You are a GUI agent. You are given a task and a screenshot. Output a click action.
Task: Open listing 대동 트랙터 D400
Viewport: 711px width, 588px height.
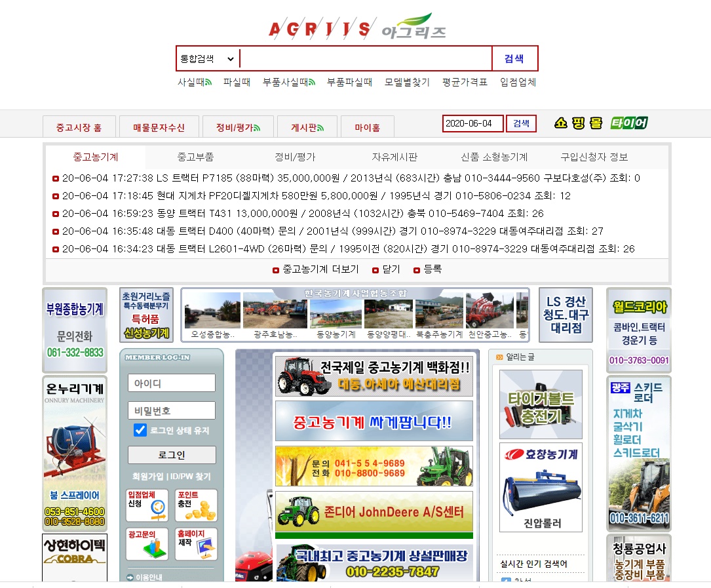pyautogui.click(x=332, y=231)
